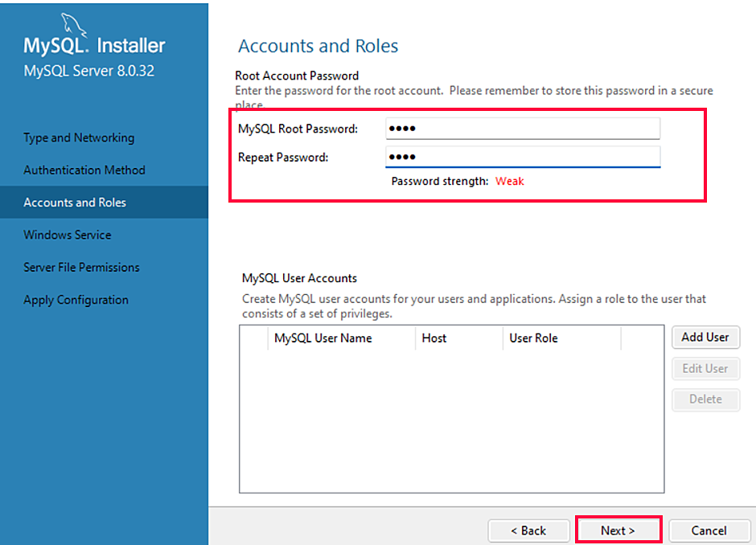
Task: Select the Accounts and Roles step
Action: coord(104,203)
